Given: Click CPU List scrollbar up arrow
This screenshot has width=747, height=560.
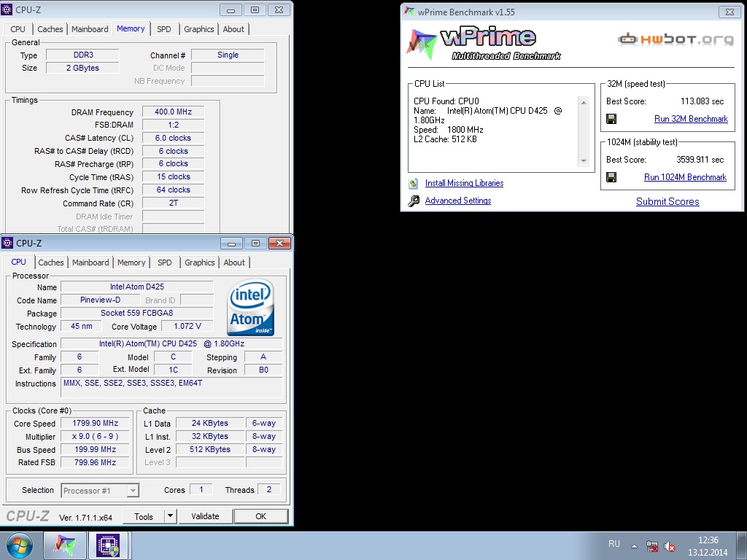Looking at the screenshot, I should 584,102.
